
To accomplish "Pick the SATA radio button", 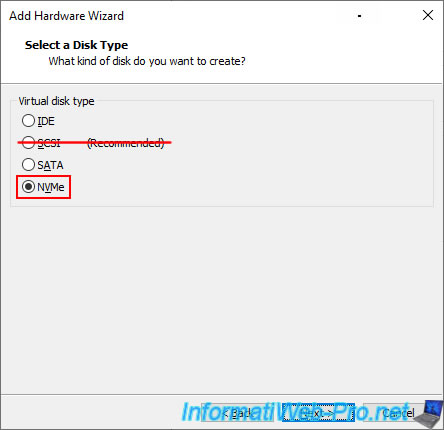I will click(28, 165).
